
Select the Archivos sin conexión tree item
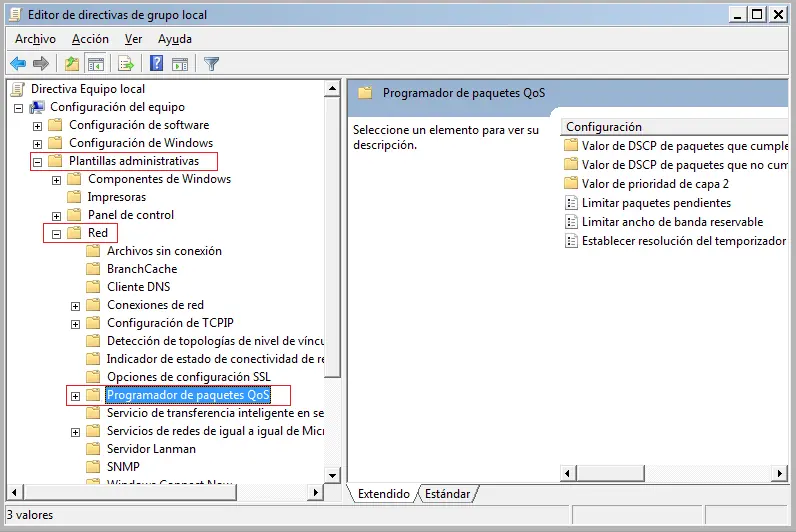pos(164,251)
